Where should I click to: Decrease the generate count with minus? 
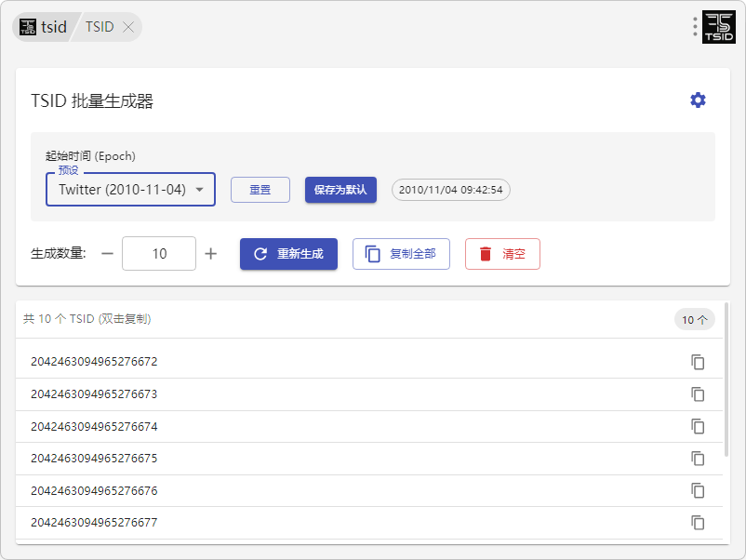tap(108, 254)
